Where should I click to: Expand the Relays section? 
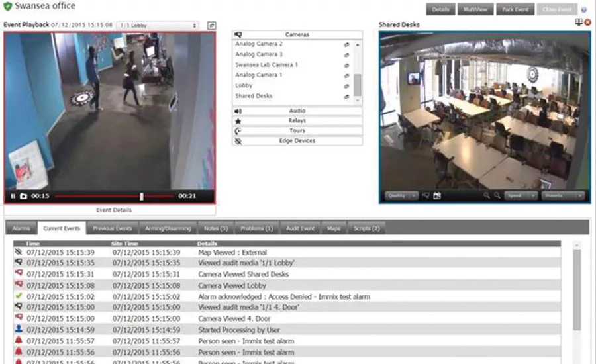point(297,121)
